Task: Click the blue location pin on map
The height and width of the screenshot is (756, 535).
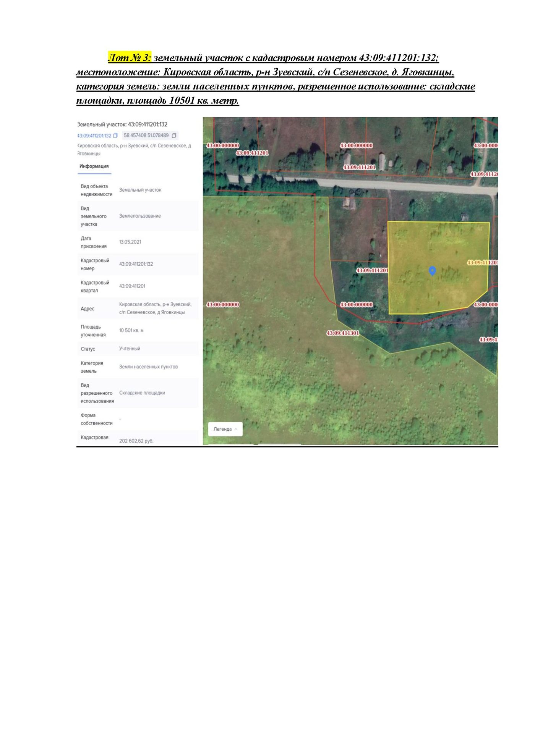Action: (432, 271)
